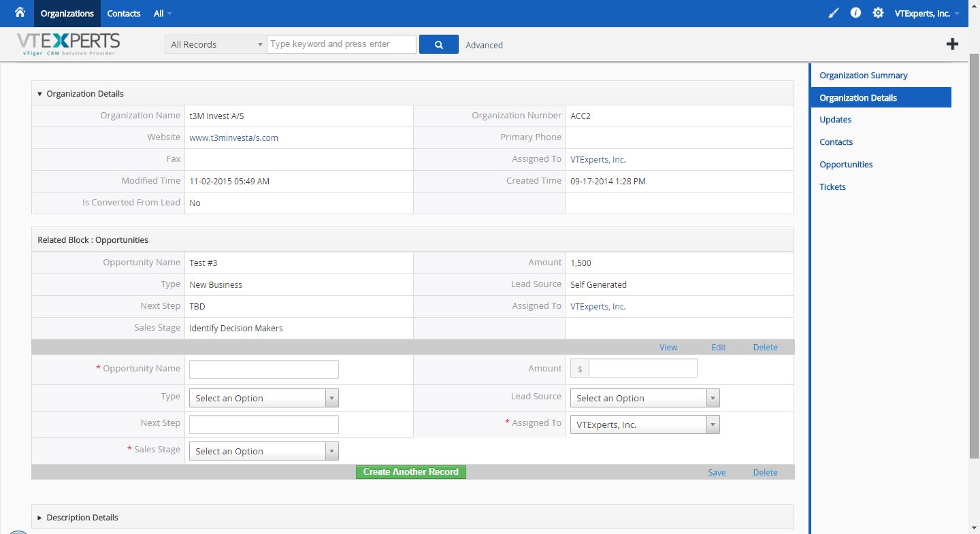Screen dimensions: 980x534
Task: Open VTExperts, Inc. user menu
Action: 927,14
